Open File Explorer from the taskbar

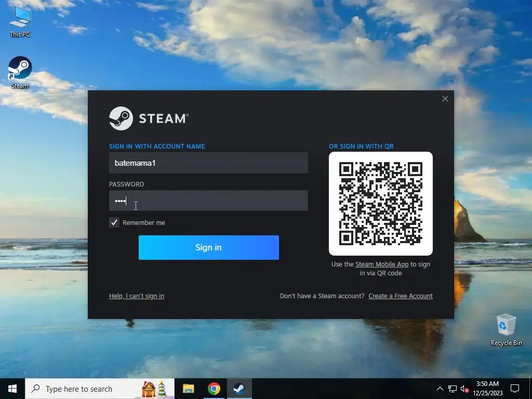tap(188, 389)
